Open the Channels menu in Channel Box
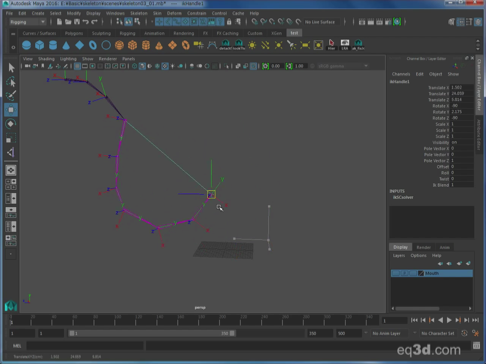 [401, 74]
